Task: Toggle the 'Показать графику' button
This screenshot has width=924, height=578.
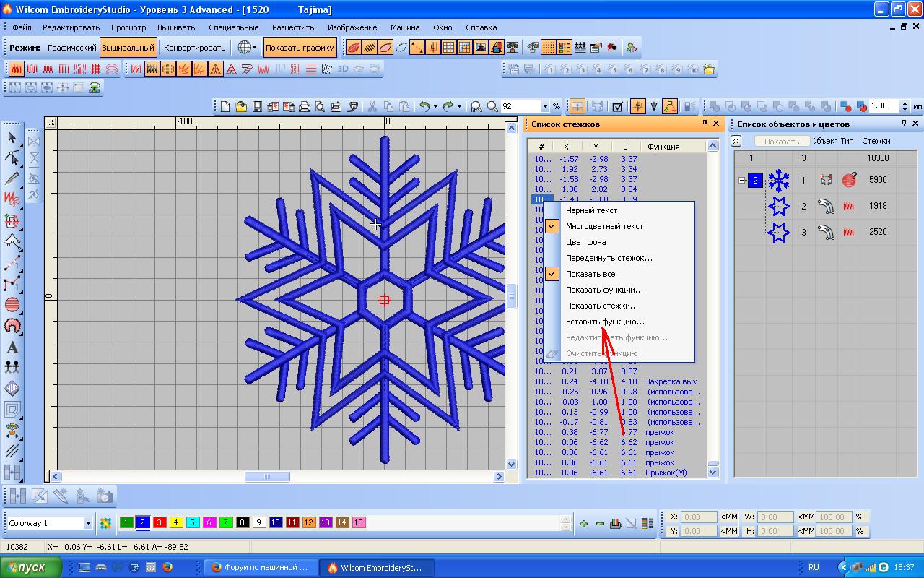Action: coord(300,48)
